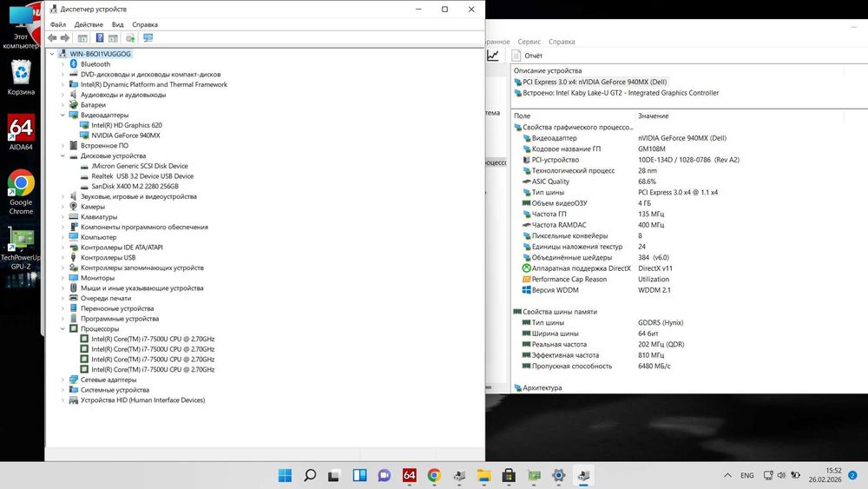Image resolution: width=868 pixels, height=489 pixels.
Task: Expand the Батареи category
Action: tap(62, 105)
